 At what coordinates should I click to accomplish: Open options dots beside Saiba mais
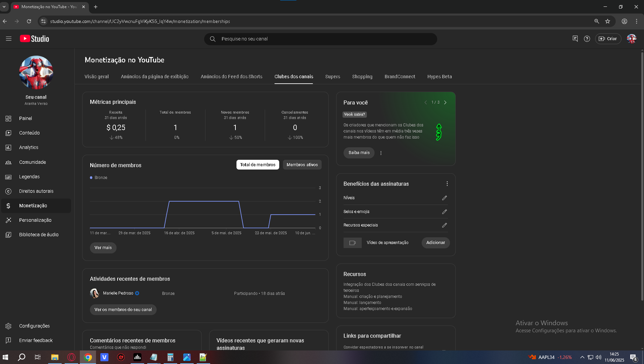(x=381, y=153)
